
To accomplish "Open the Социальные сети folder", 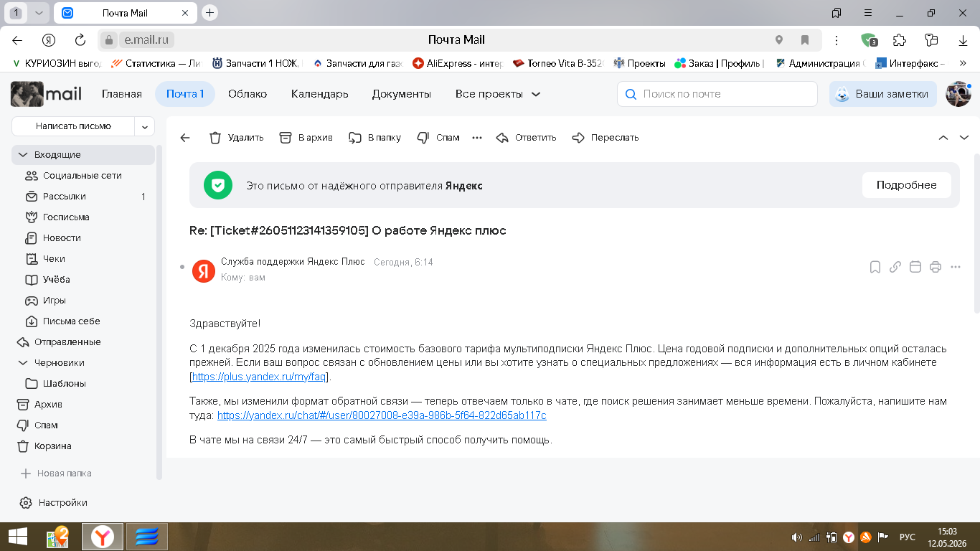I will pos(83,176).
